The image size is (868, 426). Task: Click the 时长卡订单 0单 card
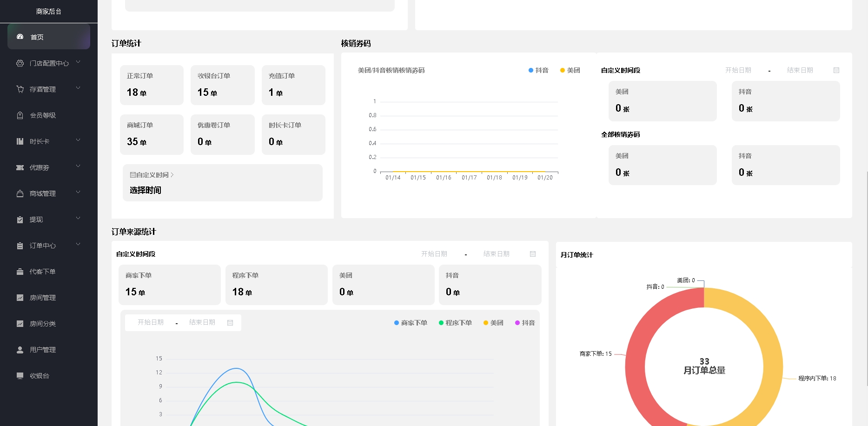pos(293,134)
